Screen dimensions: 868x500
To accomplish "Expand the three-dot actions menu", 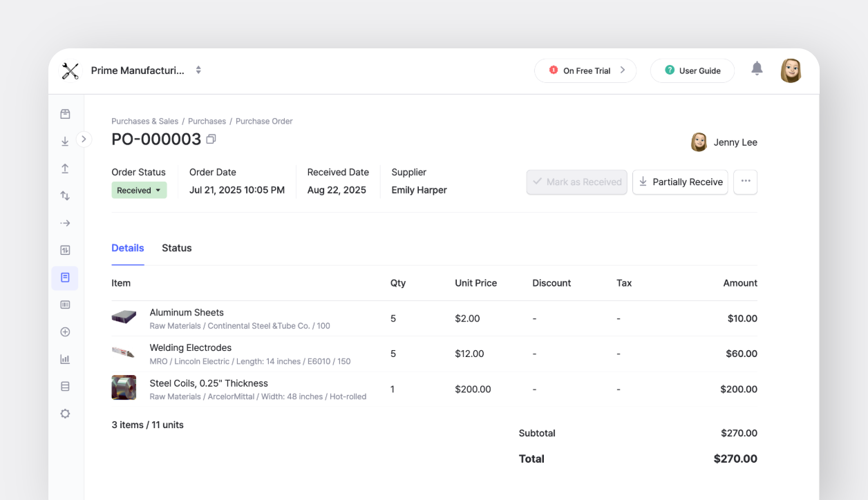I will 745,182.
